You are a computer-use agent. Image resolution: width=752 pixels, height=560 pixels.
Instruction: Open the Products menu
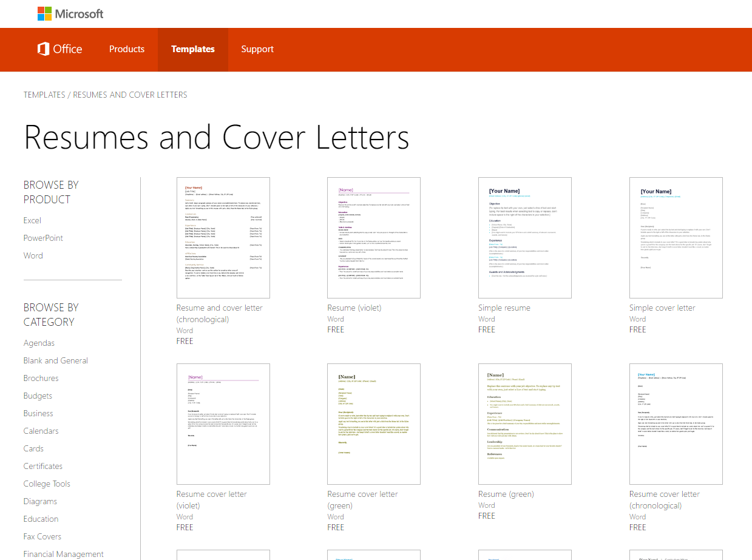click(x=127, y=49)
